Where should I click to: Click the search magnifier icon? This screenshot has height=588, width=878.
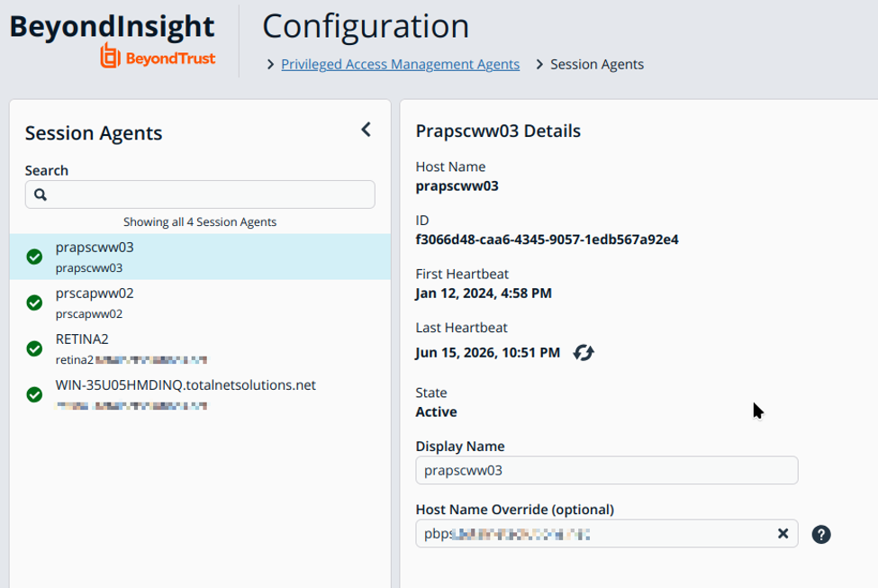point(41,194)
